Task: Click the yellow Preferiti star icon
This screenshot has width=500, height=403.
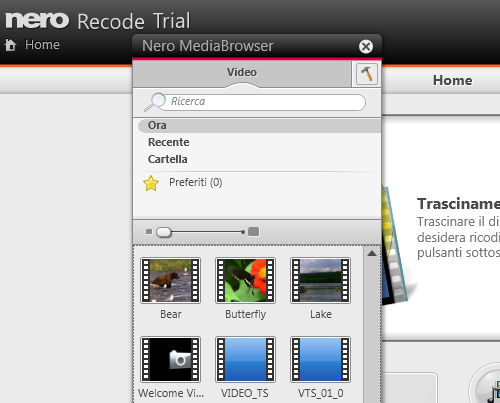Action: [151, 183]
